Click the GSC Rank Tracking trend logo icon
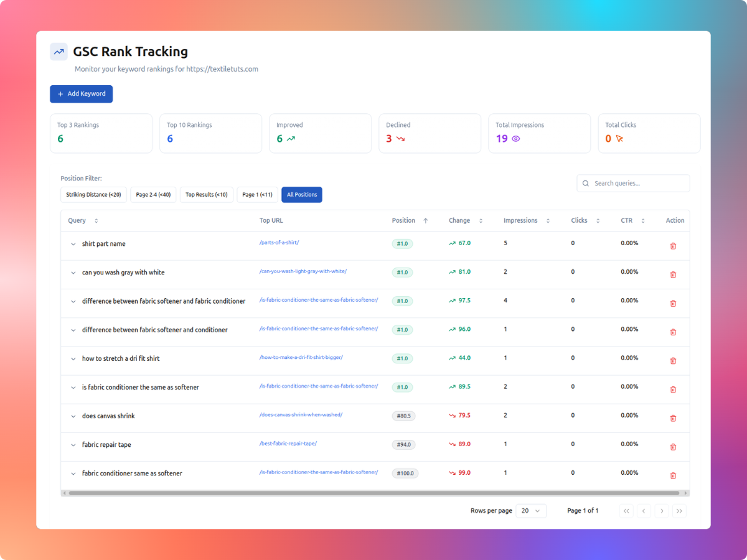This screenshot has height=560, width=747. 59,52
